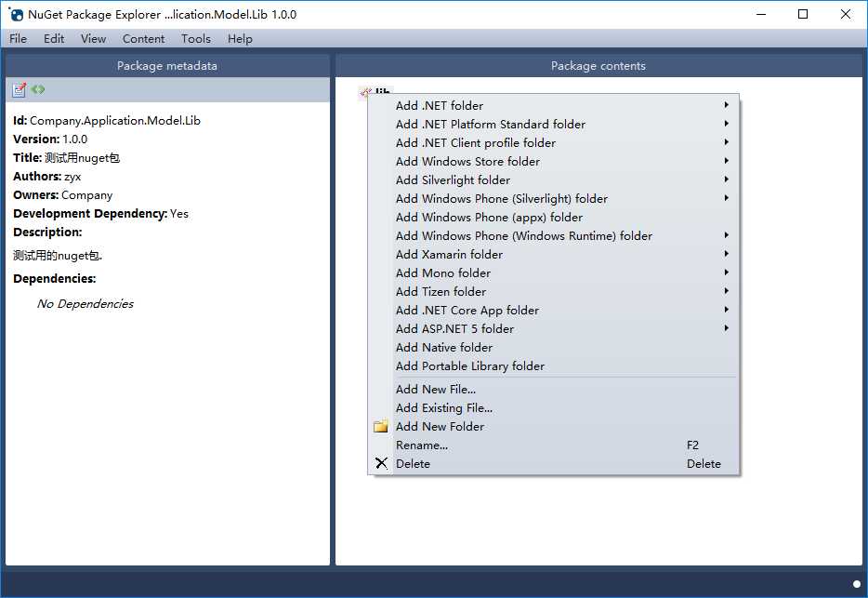Click the NuGet Package Explorer title icon
This screenshot has height=598, width=868.
pos(17,14)
